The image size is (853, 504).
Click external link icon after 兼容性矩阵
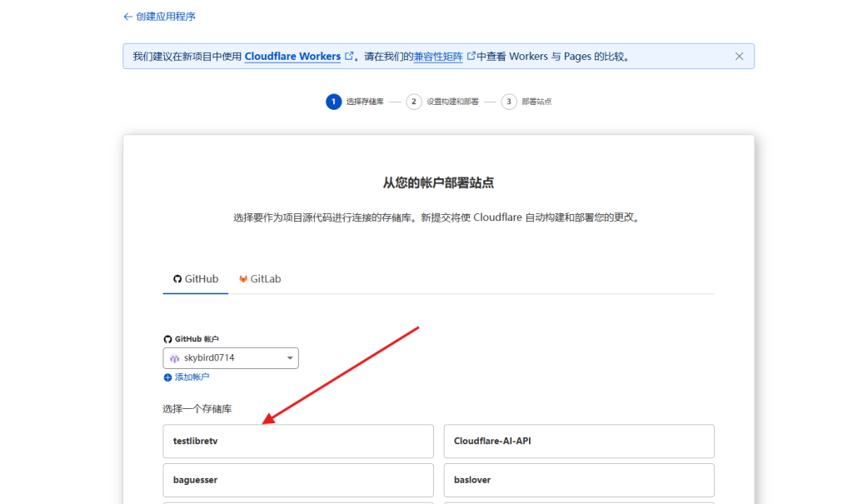coord(471,56)
